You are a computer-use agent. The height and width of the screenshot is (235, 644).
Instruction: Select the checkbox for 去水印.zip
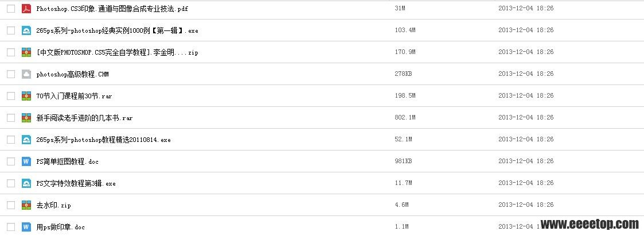coord(11,205)
